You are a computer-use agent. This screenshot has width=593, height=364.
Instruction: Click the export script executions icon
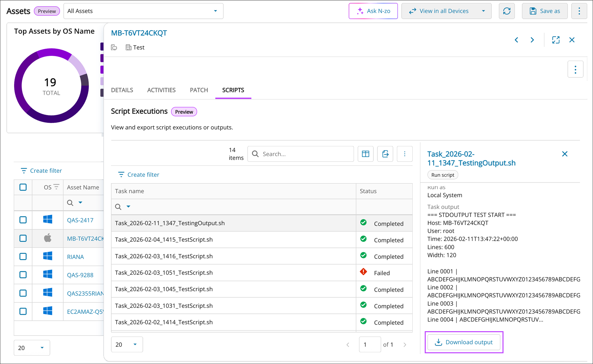(x=385, y=154)
